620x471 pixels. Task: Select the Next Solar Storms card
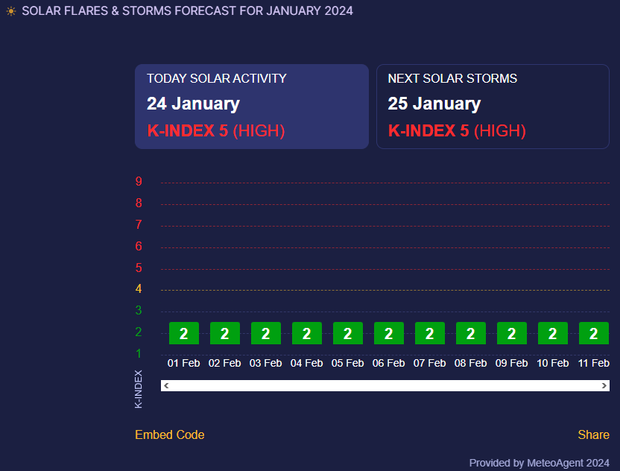coord(493,107)
